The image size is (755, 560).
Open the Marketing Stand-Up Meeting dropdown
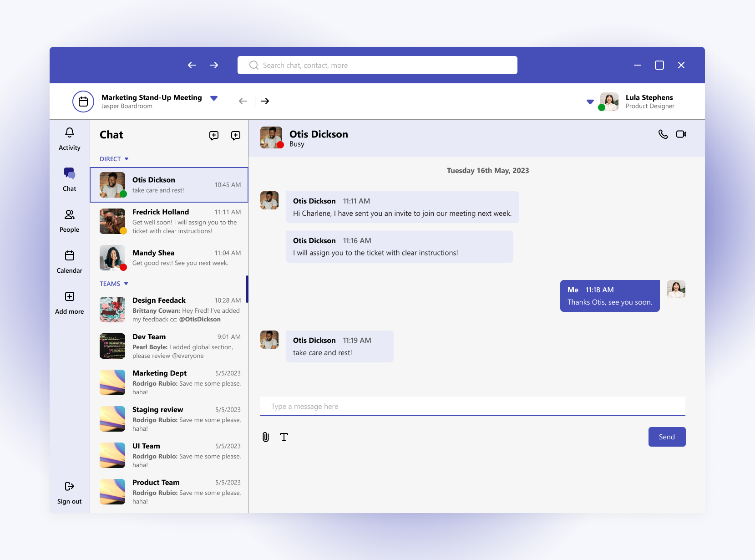[214, 98]
